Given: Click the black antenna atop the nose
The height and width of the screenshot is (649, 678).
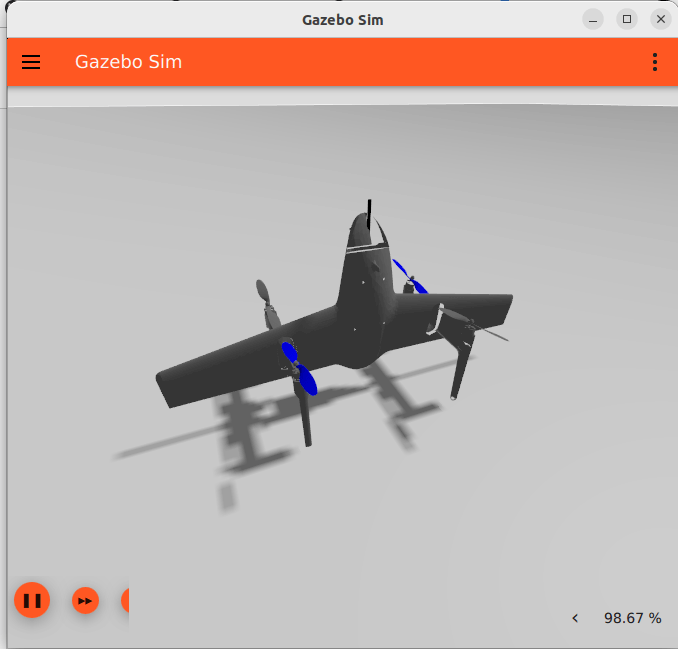Looking at the screenshot, I should pyautogui.click(x=370, y=211).
